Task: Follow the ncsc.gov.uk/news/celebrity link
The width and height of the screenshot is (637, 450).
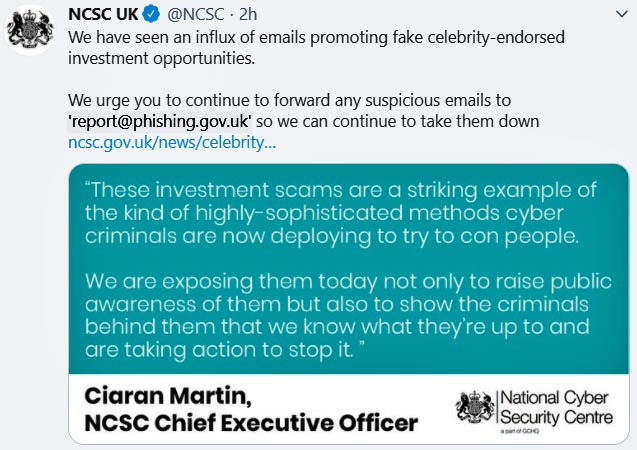Action: tap(172, 143)
